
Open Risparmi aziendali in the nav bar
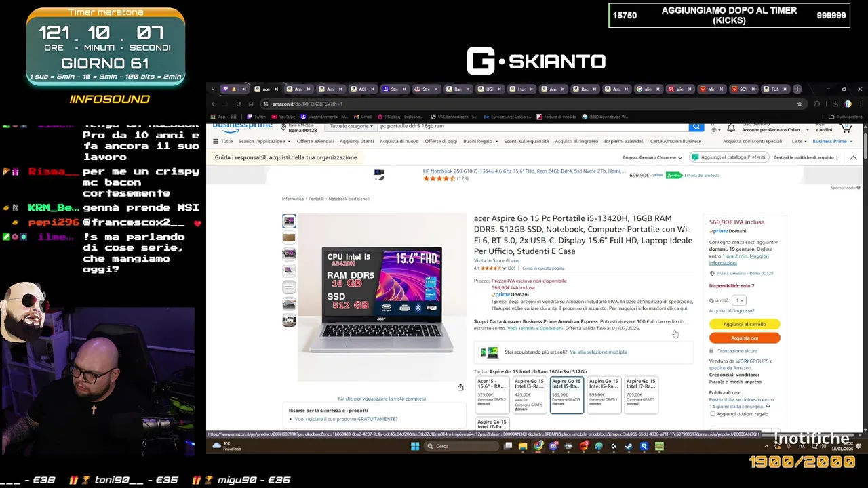click(x=624, y=141)
